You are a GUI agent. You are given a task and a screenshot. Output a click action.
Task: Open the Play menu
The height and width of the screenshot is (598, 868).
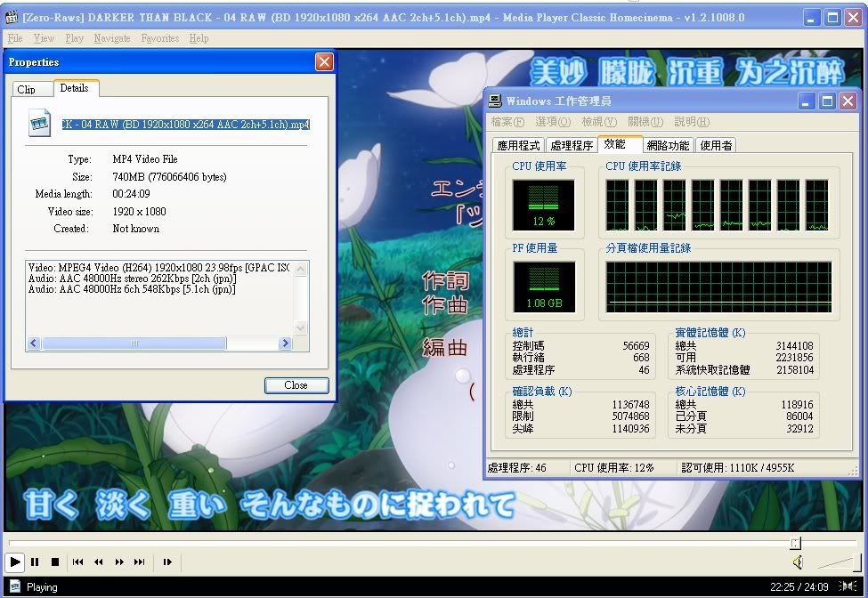pyautogui.click(x=74, y=38)
